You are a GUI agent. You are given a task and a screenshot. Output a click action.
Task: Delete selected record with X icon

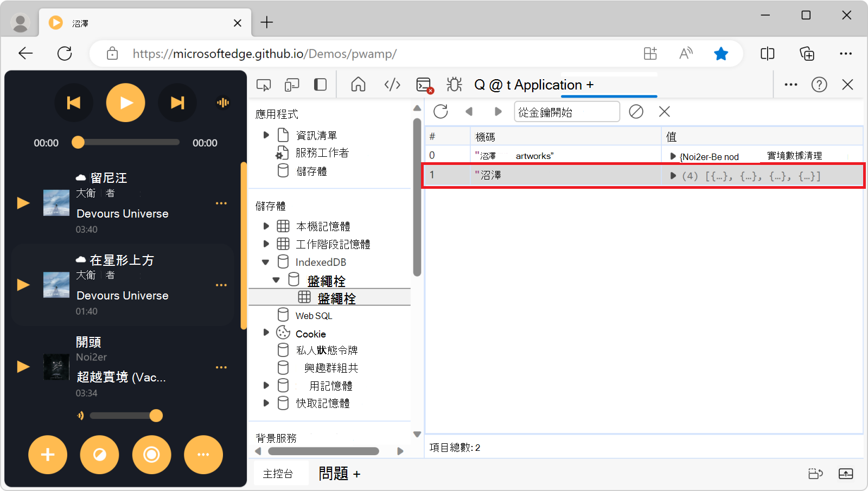pyautogui.click(x=665, y=112)
